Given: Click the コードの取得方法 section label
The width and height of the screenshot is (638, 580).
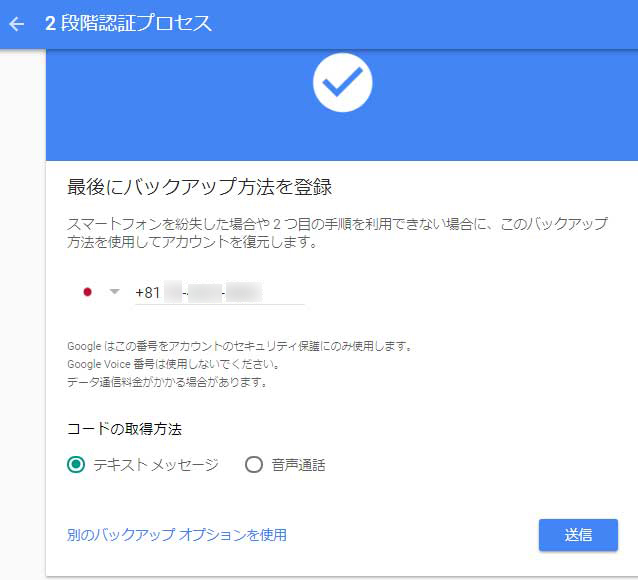Looking at the screenshot, I should (x=124, y=429).
